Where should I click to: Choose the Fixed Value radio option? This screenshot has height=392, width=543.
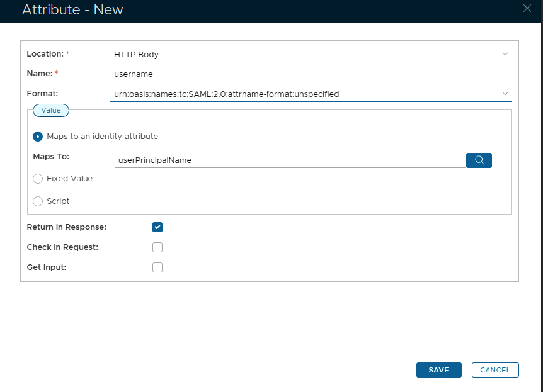[x=38, y=179]
